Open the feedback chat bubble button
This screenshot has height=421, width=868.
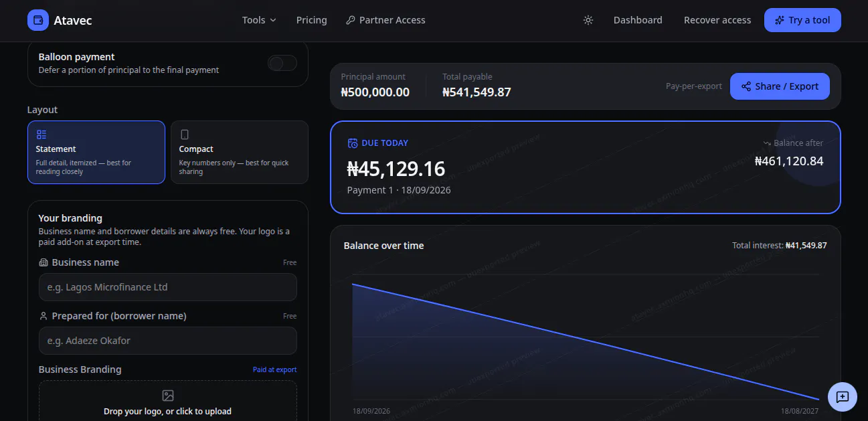click(843, 397)
